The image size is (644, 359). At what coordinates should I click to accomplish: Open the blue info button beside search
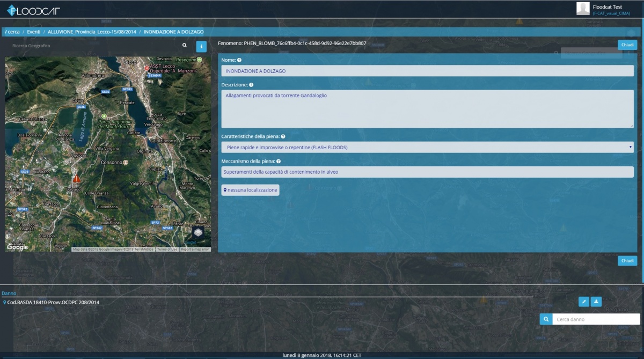[x=201, y=46]
